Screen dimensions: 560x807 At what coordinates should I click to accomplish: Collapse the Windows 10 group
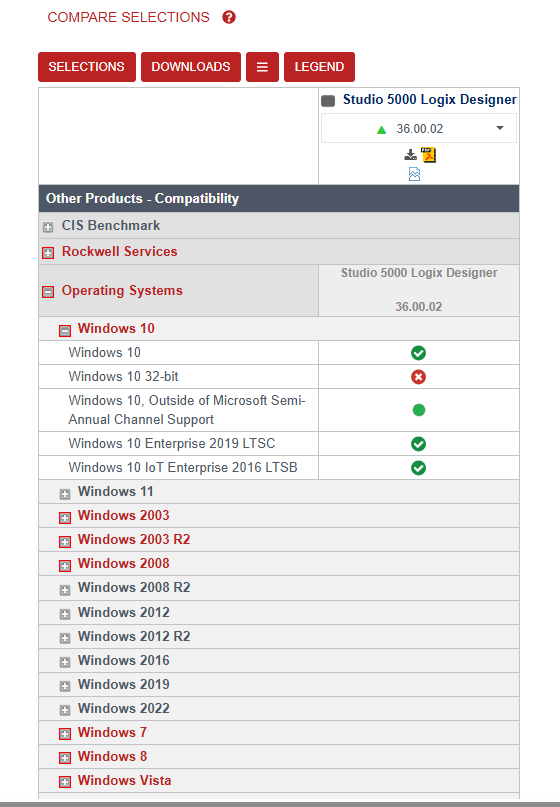pos(65,330)
